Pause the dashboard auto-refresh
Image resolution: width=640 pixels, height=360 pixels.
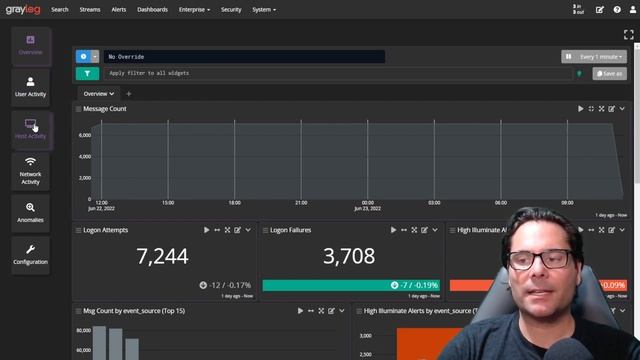click(568, 57)
